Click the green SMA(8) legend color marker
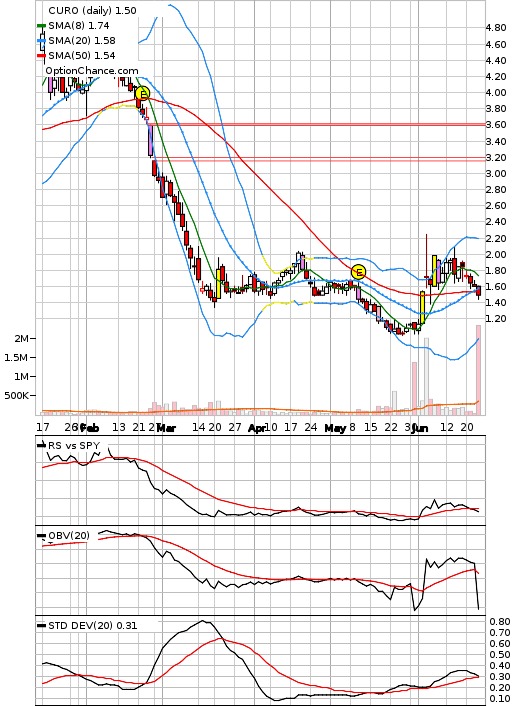526x706 pixels. 41,26
